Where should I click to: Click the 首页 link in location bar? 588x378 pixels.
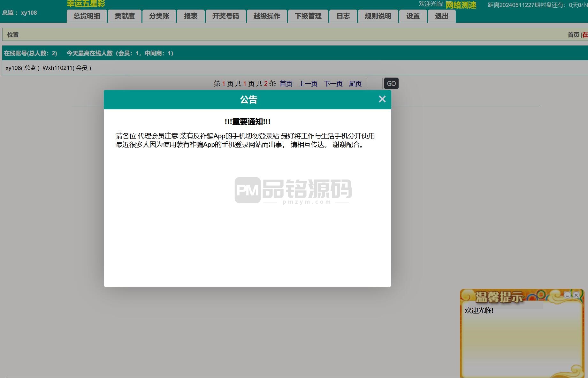coord(573,35)
